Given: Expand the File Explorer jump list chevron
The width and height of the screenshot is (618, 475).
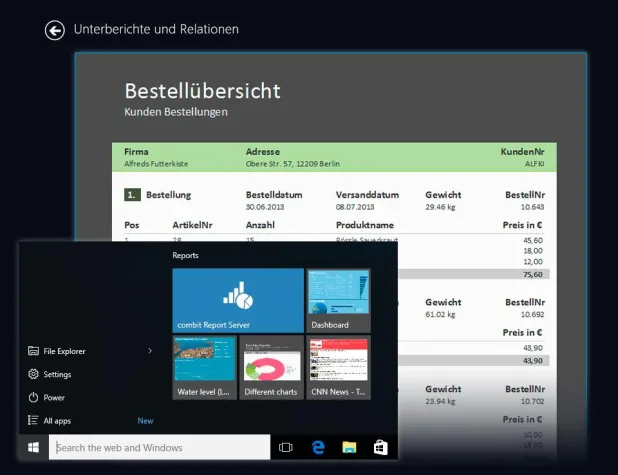Looking at the screenshot, I should [150, 351].
